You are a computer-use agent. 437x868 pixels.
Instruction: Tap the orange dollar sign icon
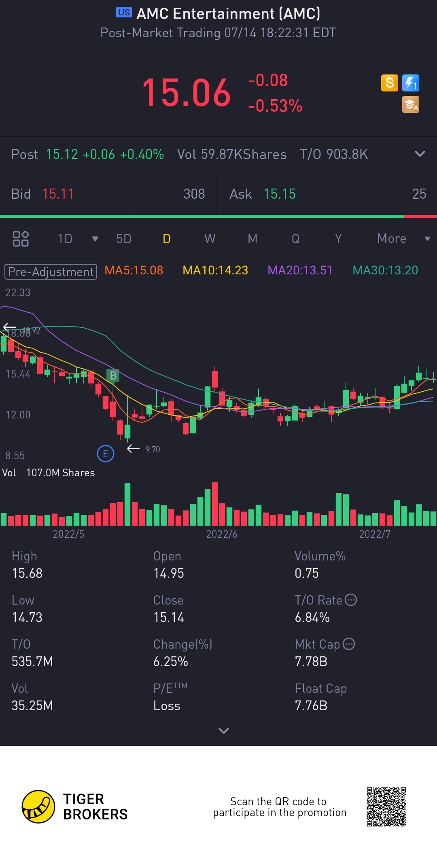[x=390, y=83]
